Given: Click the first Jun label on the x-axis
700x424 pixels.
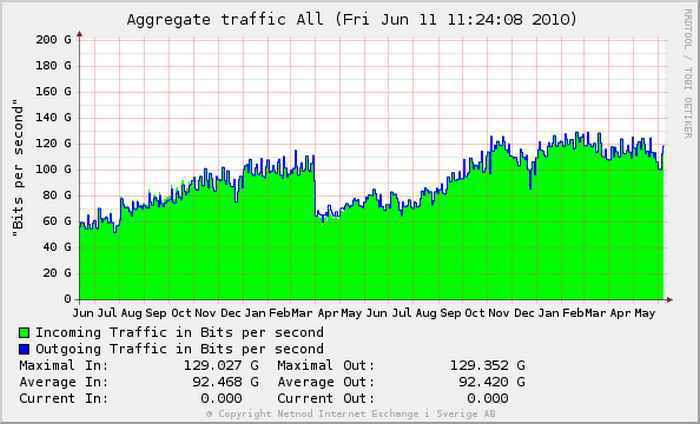Looking at the screenshot, I should (x=83, y=313).
